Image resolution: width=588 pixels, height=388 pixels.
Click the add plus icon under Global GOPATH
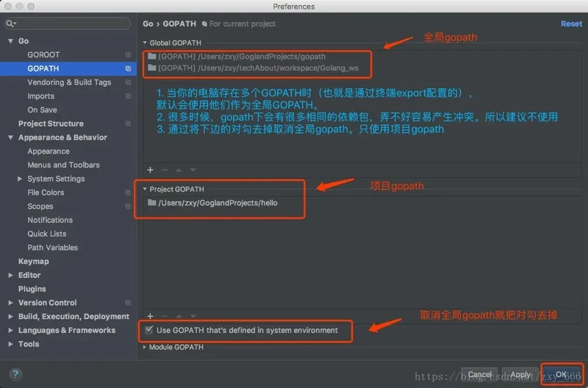tap(150, 170)
